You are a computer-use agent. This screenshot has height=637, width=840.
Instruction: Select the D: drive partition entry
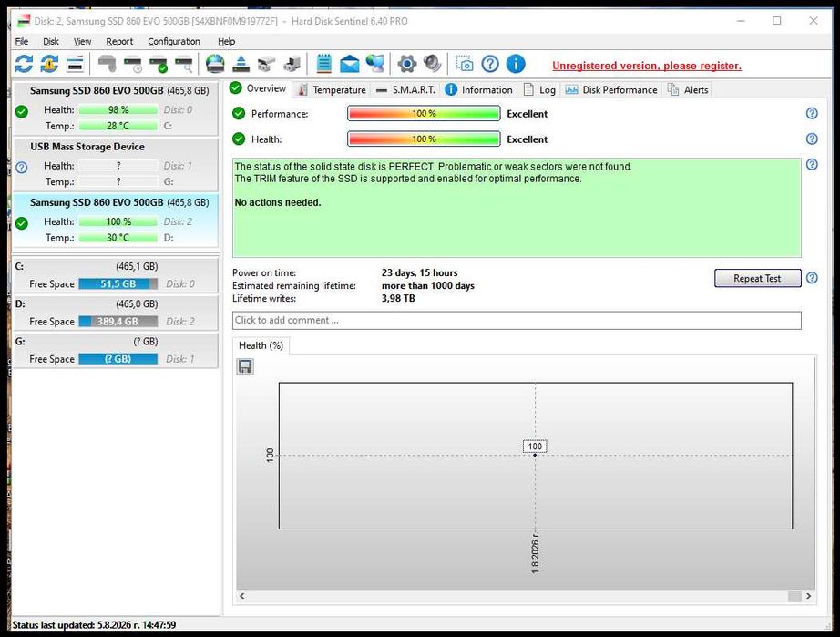click(x=115, y=313)
